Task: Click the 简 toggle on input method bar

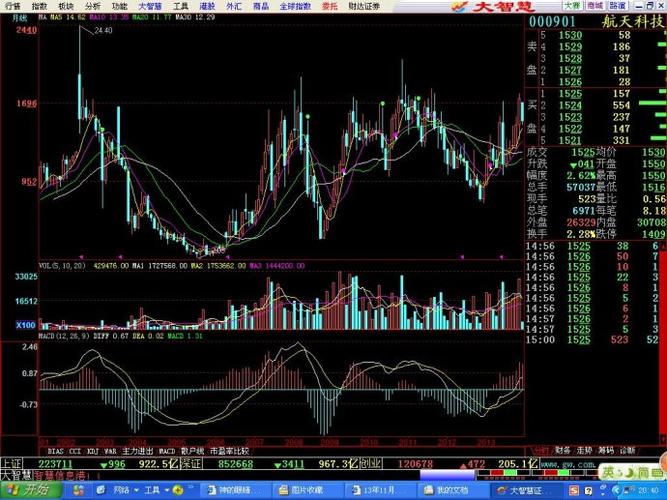Action: [x=644, y=472]
